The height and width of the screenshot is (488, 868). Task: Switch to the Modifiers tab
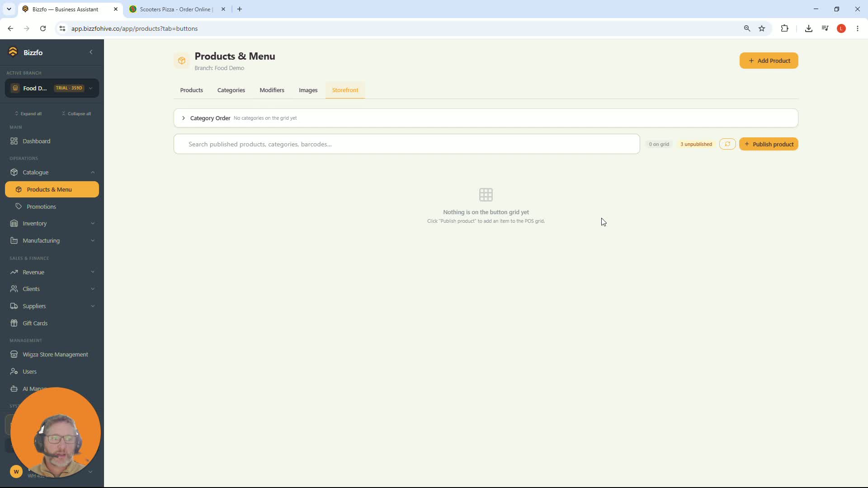272,90
